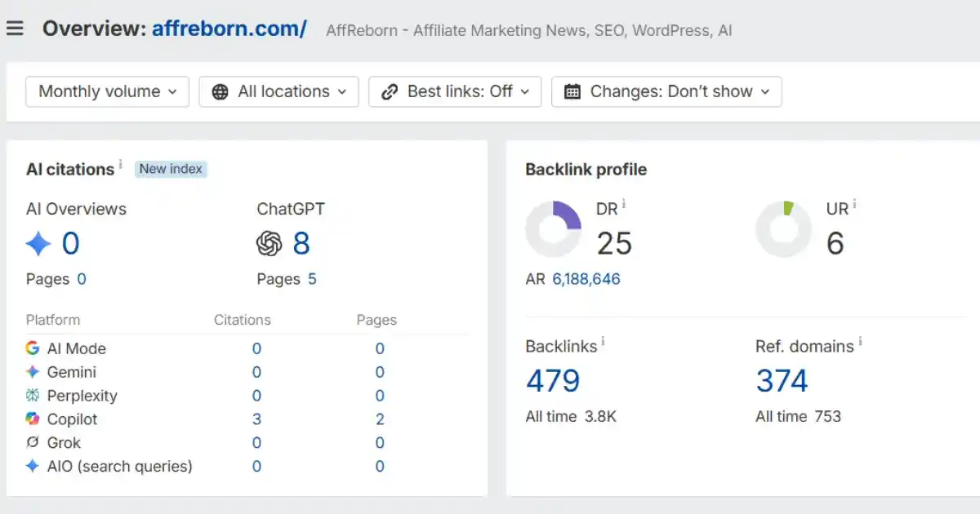Screen dimensions: 980x514
Task: Click the chain link icon in Best links
Action: [x=390, y=91]
